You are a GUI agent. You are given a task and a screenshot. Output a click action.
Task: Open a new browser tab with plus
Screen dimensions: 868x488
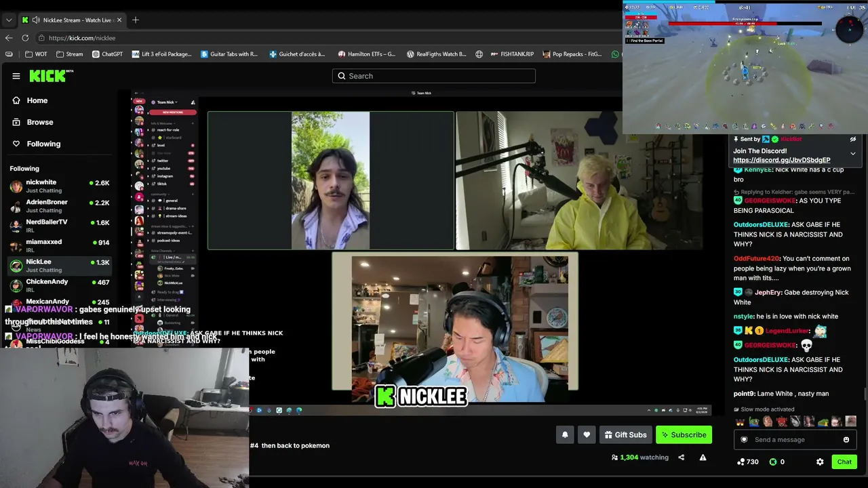pos(136,20)
